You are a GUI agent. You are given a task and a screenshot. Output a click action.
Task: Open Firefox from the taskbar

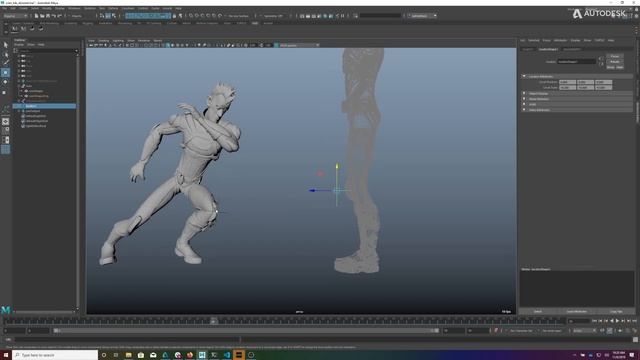pos(190,355)
